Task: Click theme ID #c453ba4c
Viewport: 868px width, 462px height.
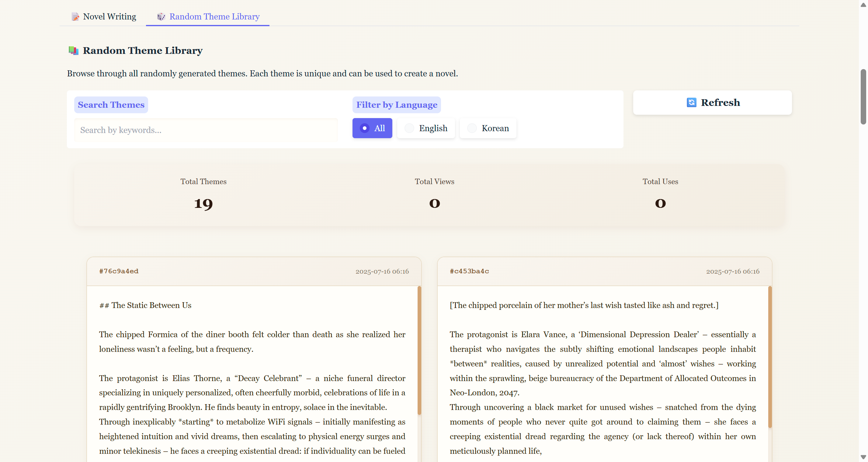Action: click(469, 271)
